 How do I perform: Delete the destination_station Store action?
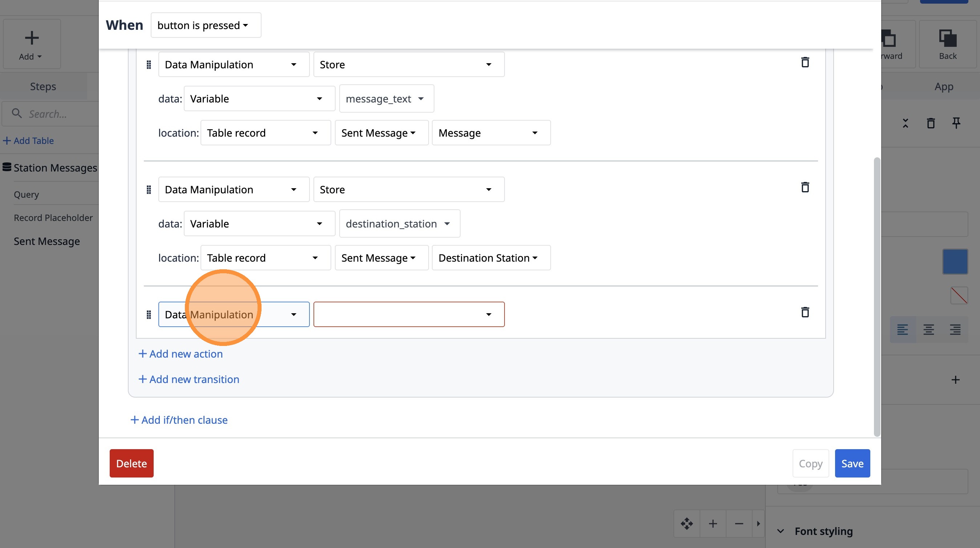pyautogui.click(x=805, y=187)
